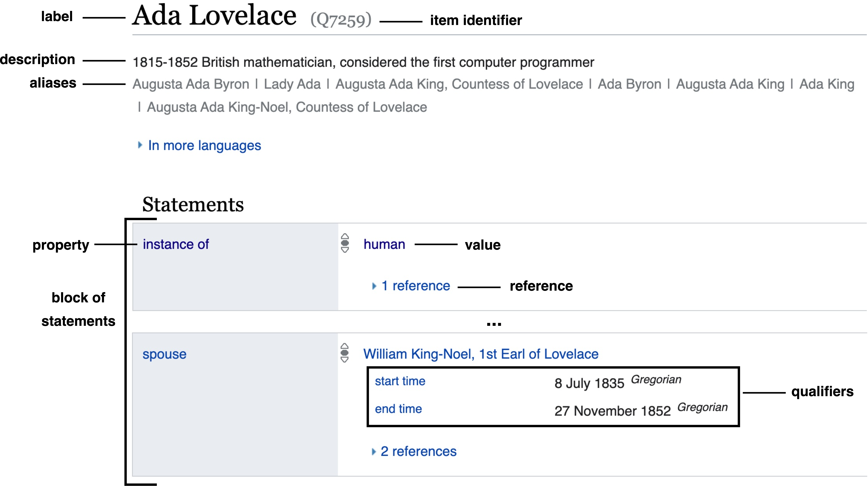
Task: Click the preferred-rank up arrow beside human
Action: [x=345, y=236]
